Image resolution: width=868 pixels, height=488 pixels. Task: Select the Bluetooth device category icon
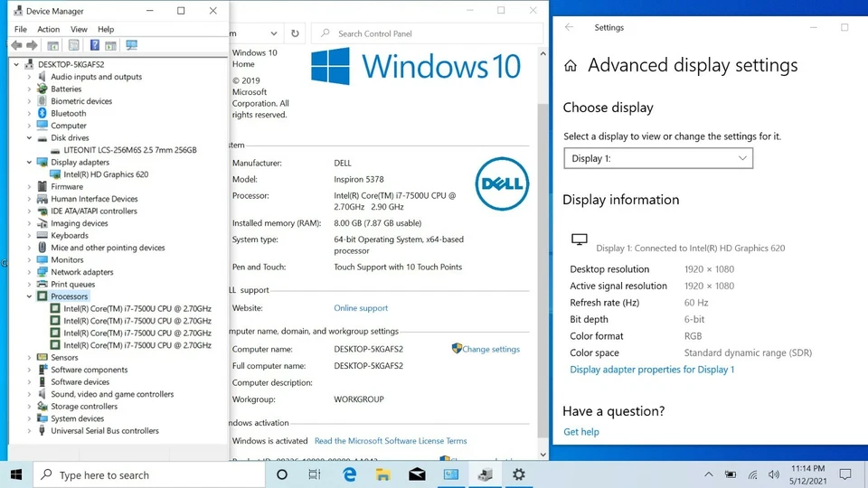[x=42, y=114]
